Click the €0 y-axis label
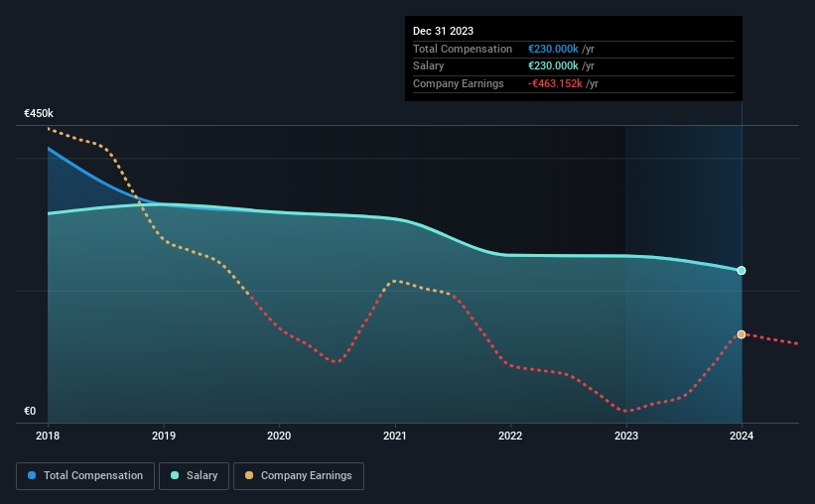Screen dimensions: 815x504 30,411
